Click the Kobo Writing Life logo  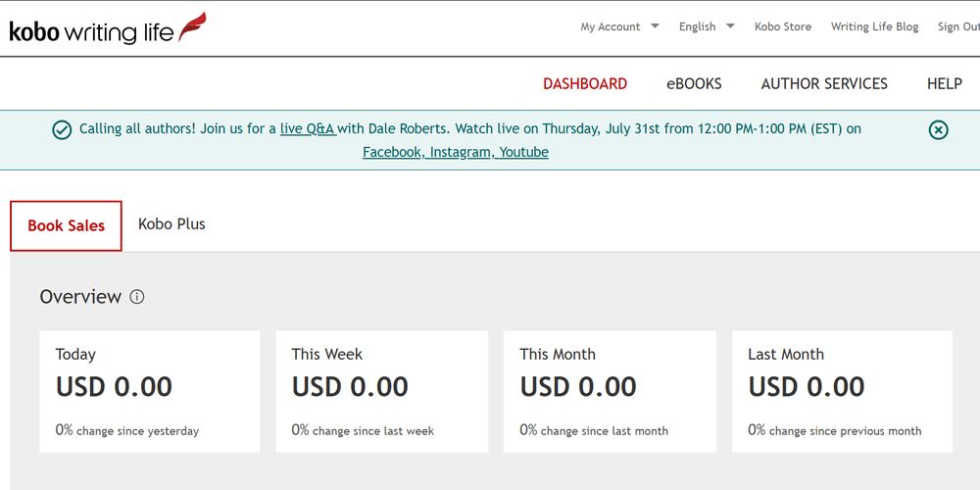(x=108, y=28)
